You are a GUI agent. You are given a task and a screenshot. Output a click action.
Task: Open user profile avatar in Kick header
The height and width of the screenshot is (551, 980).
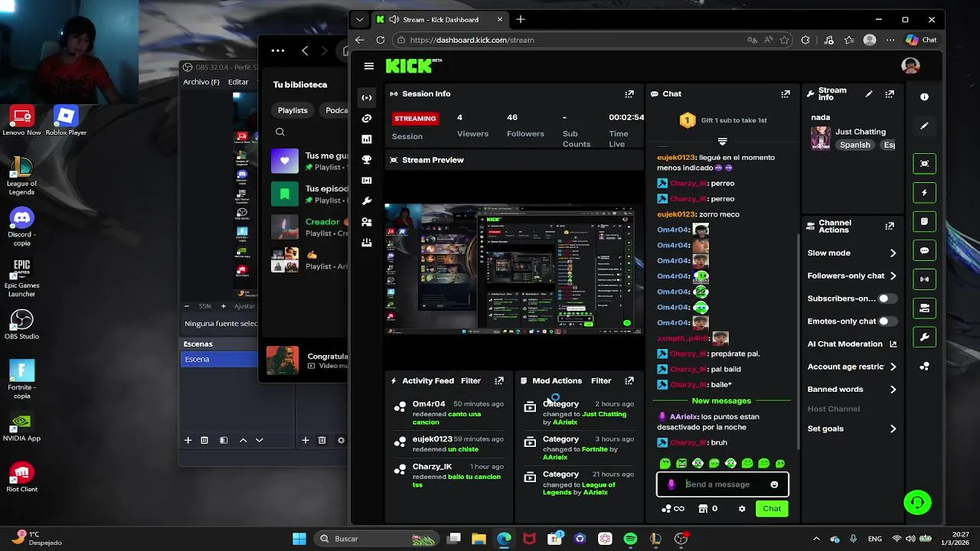coord(910,67)
